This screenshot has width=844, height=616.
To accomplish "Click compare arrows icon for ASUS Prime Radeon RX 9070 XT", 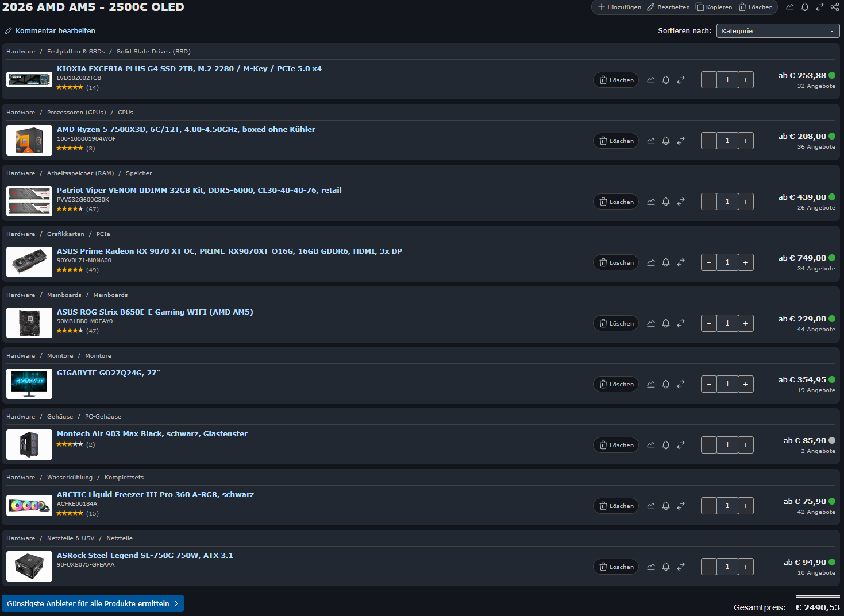I will point(681,262).
